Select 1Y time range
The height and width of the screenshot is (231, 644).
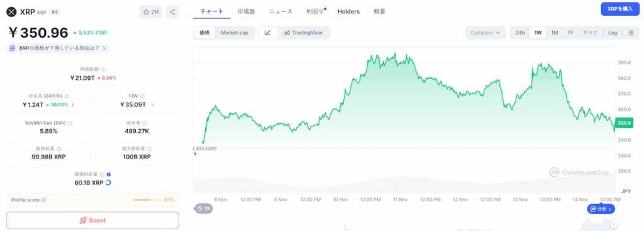tap(570, 33)
